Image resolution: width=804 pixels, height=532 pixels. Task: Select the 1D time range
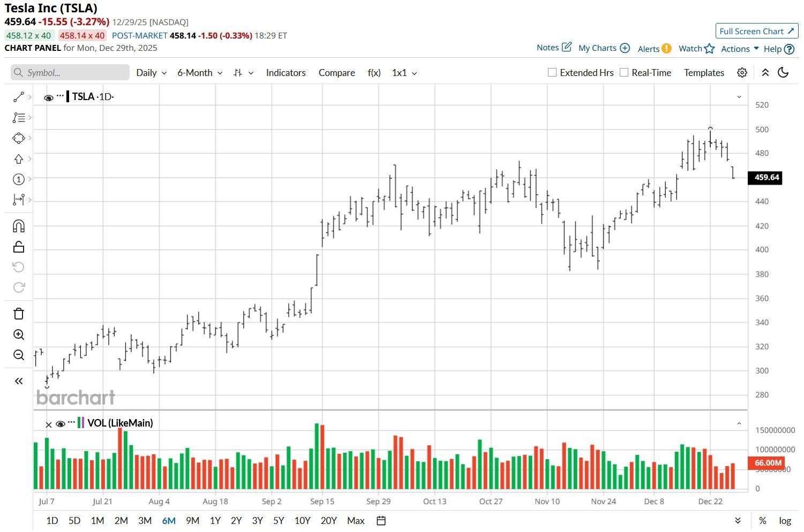(x=52, y=521)
